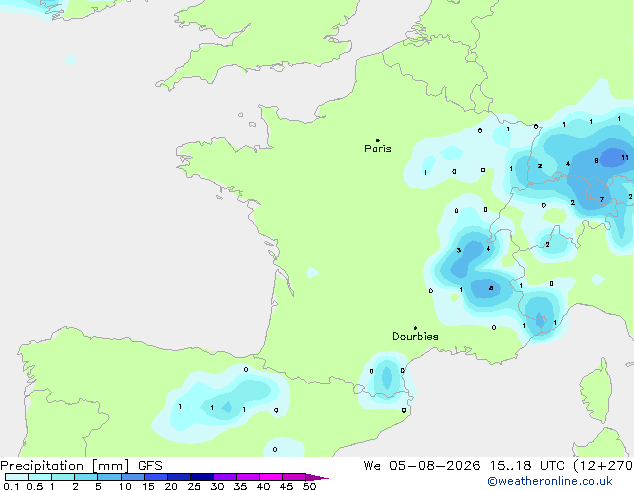Click the precipitation value '7' on the map

pos(602,199)
